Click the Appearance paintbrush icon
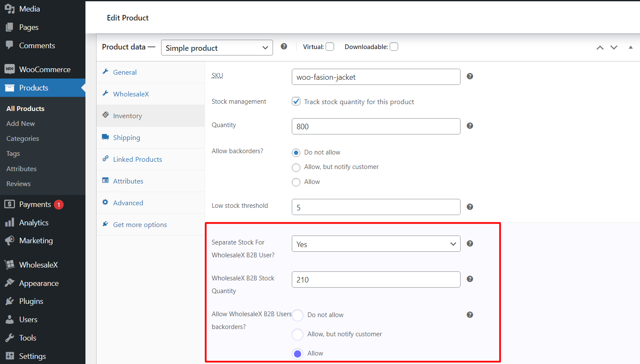The image size is (640, 364). point(9,283)
